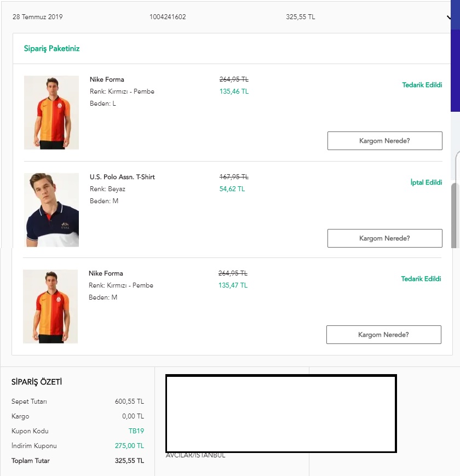Click the coupon code TB19

tap(136, 431)
